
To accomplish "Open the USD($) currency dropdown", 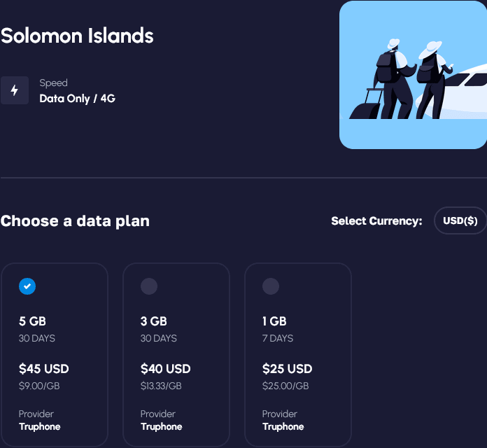I will (460, 220).
